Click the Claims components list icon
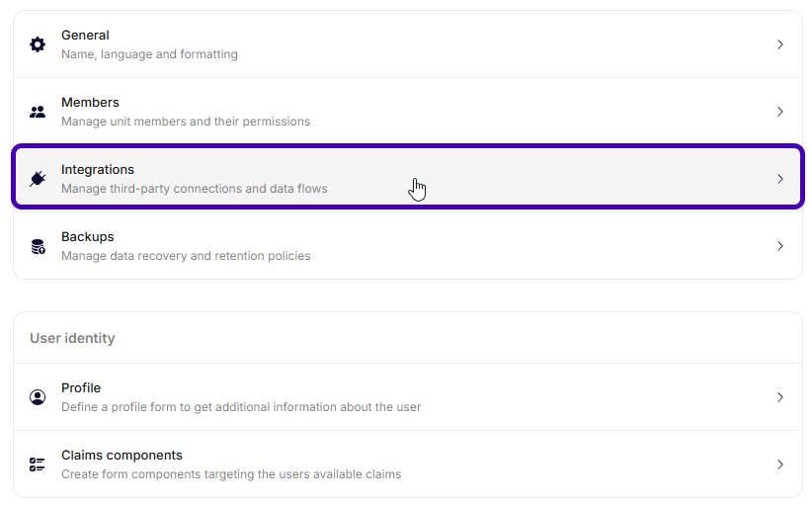The image size is (812, 505). (38, 464)
